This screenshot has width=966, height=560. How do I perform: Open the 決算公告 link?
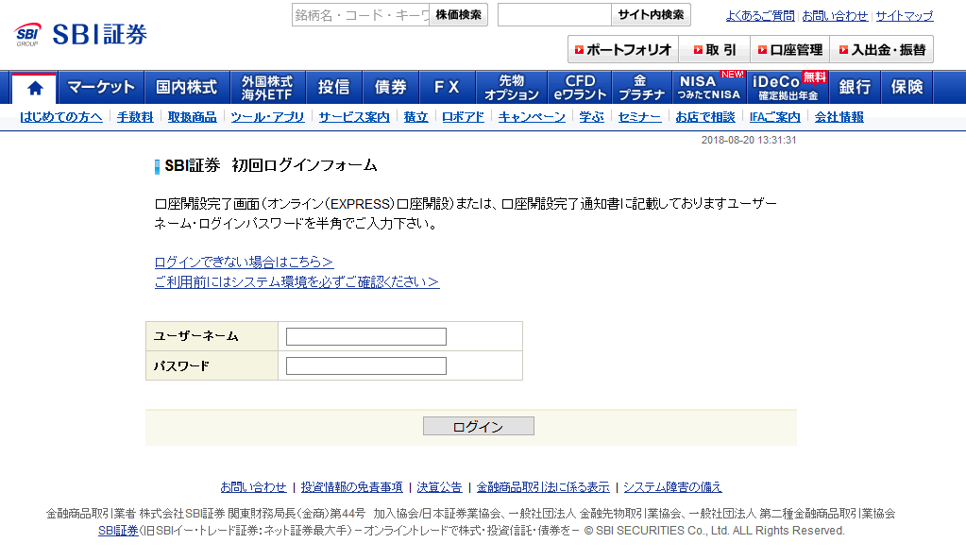[439, 487]
